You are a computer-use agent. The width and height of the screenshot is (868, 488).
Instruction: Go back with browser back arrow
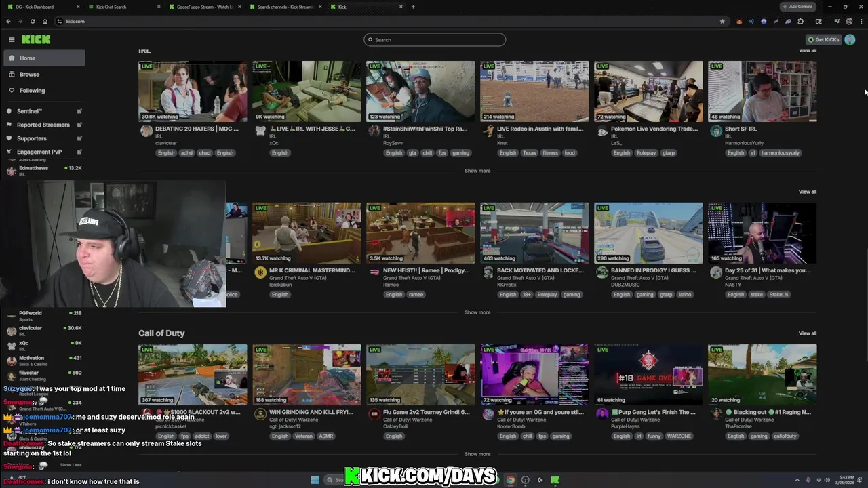[x=8, y=21]
